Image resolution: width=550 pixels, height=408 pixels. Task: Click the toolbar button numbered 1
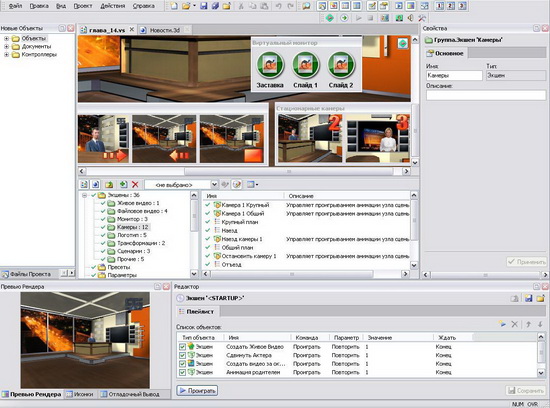pyautogui.click(x=440, y=6)
